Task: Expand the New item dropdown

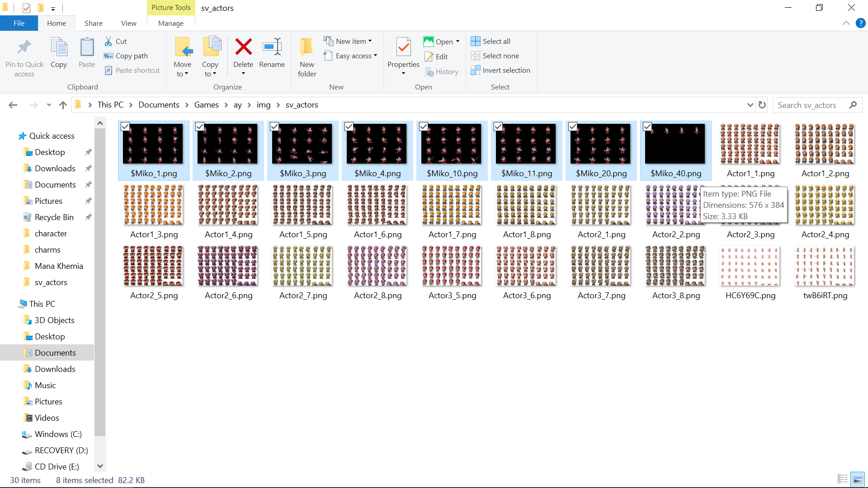Action: 348,41
